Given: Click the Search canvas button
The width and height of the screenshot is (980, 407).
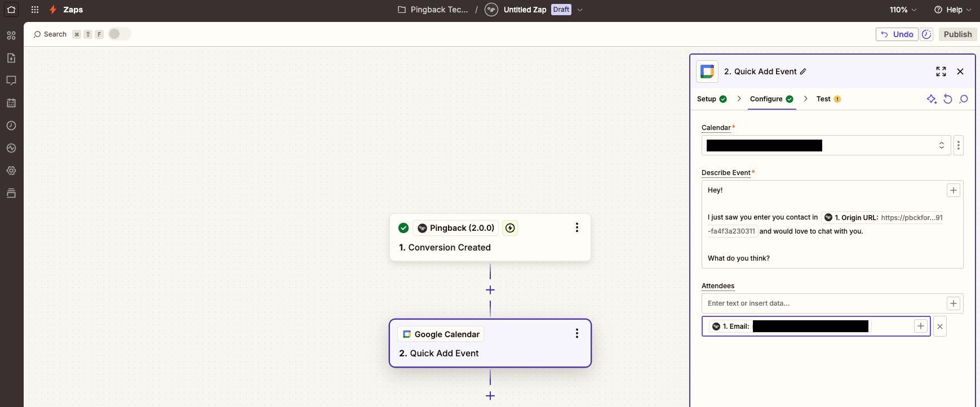Looking at the screenshot, I should click(x=50, y=34).
